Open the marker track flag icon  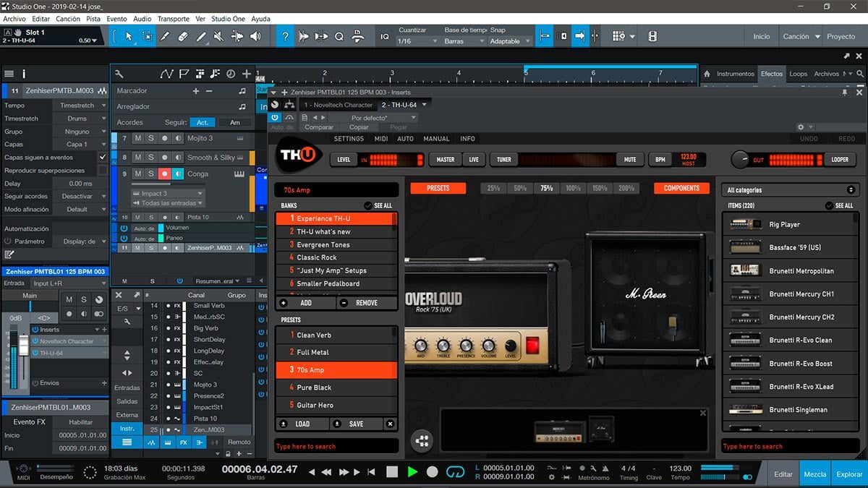click(x=184, y=74)
